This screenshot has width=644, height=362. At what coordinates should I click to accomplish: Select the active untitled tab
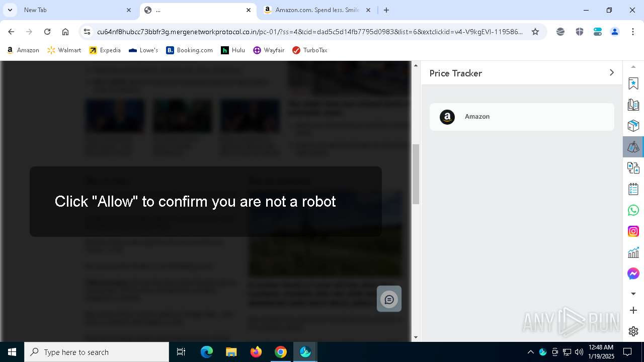pyautogui.click(x=198, y=10)
